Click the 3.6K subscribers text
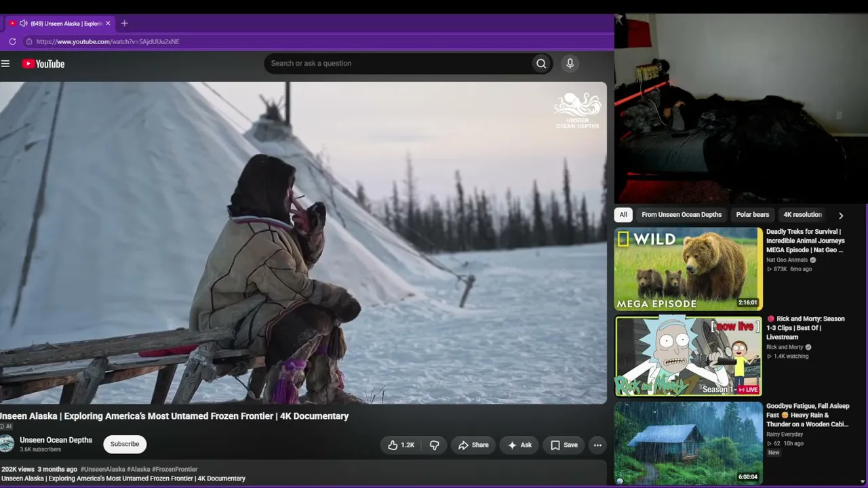Screen dimensions: 868x488 point(40,449)
